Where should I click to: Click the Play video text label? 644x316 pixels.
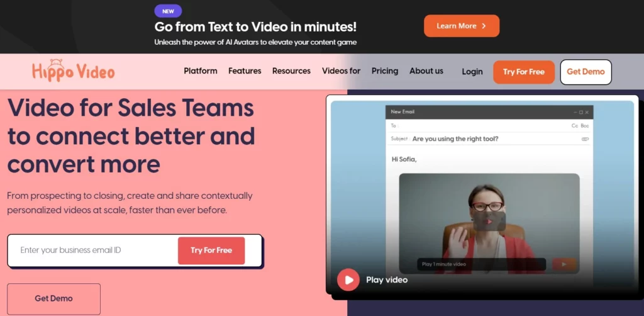coord(387,280)
